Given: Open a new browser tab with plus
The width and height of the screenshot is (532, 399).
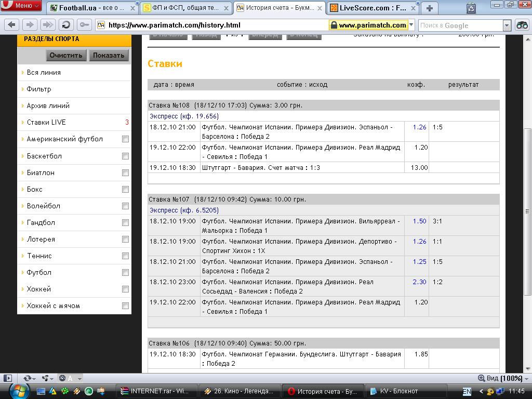Looking at the screenshot, I should [430, 8].
